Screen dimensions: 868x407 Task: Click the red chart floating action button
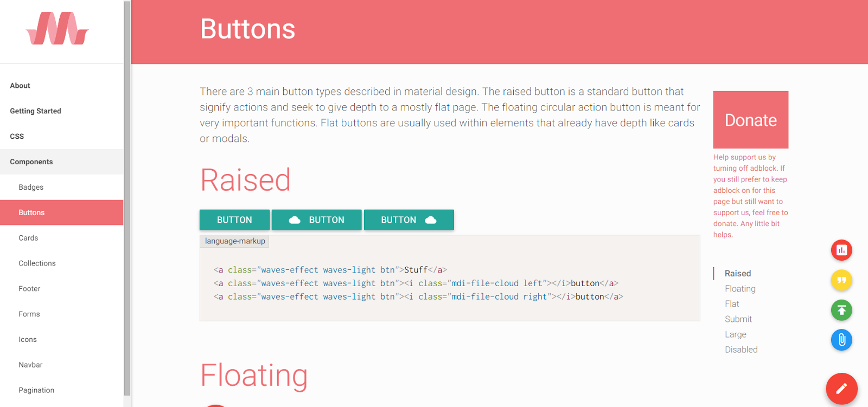(841, 250)
